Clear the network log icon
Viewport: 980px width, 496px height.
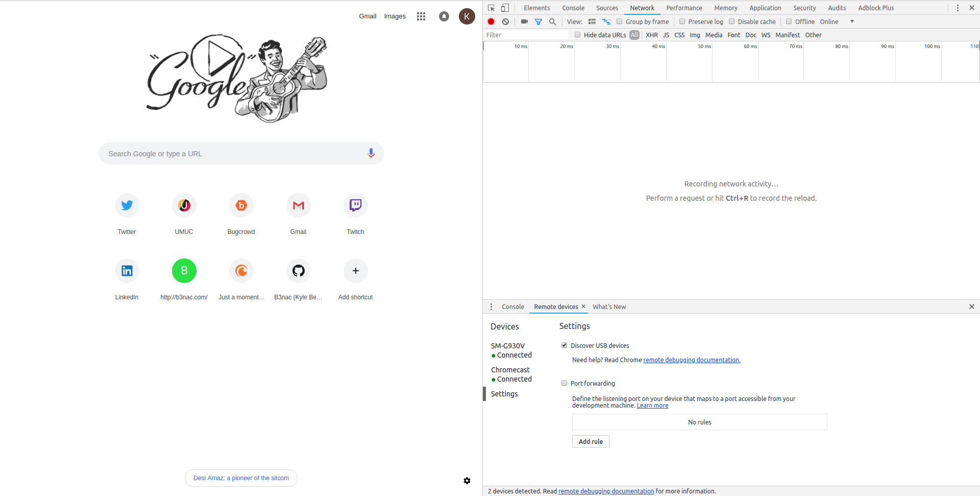point(505,21)
